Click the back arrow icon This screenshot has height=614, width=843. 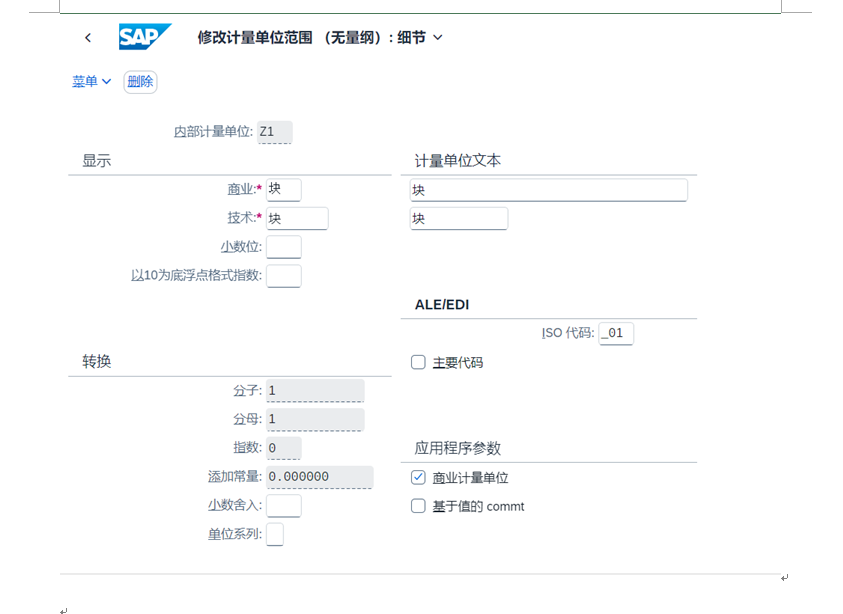coord(88,38)
